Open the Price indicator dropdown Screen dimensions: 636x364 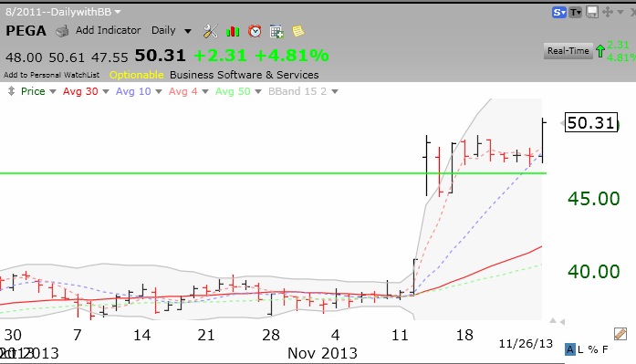37,91
